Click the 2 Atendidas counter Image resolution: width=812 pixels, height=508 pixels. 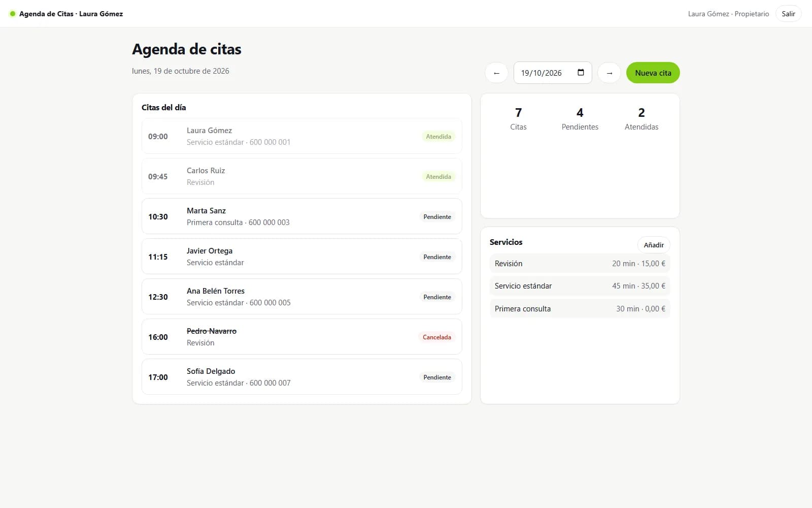pos(641,119)
